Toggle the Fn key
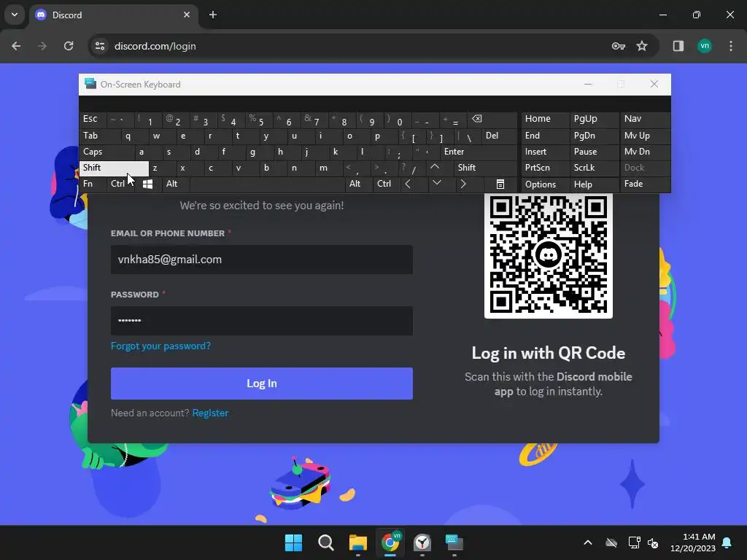 point(93,184)
